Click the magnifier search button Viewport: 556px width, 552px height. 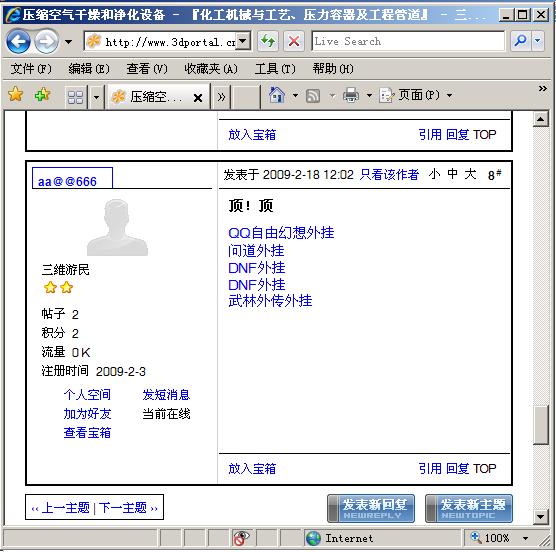click(x=520, y=41)
